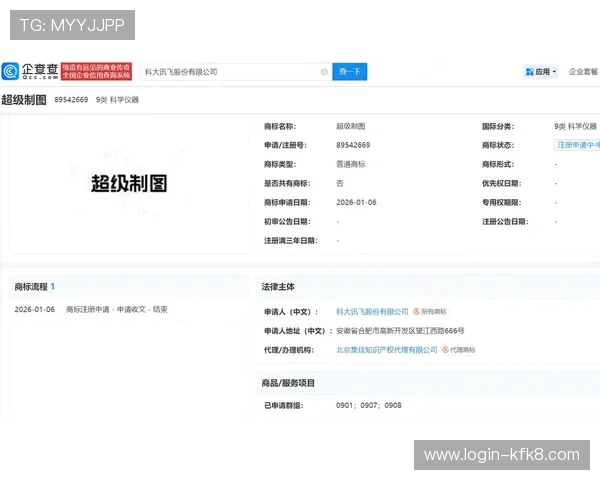Image resolution: width=600 pixels, height=480 pixels.
Task: Click the red slogan banner beside logo
Action: tap(96, 71)
